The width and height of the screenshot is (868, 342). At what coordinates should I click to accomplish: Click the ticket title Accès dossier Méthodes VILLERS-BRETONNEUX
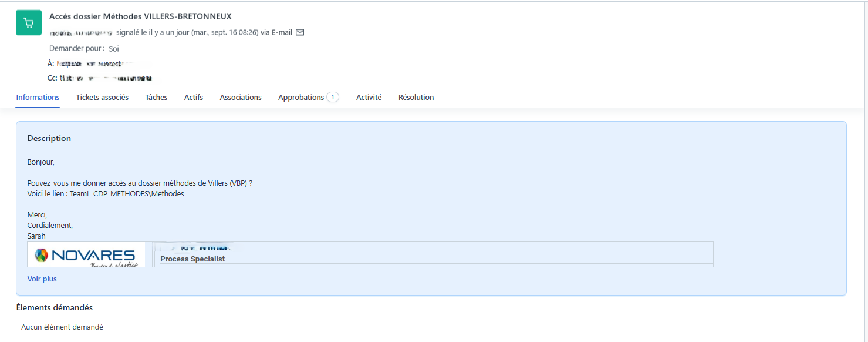click(x=140, y=16)
